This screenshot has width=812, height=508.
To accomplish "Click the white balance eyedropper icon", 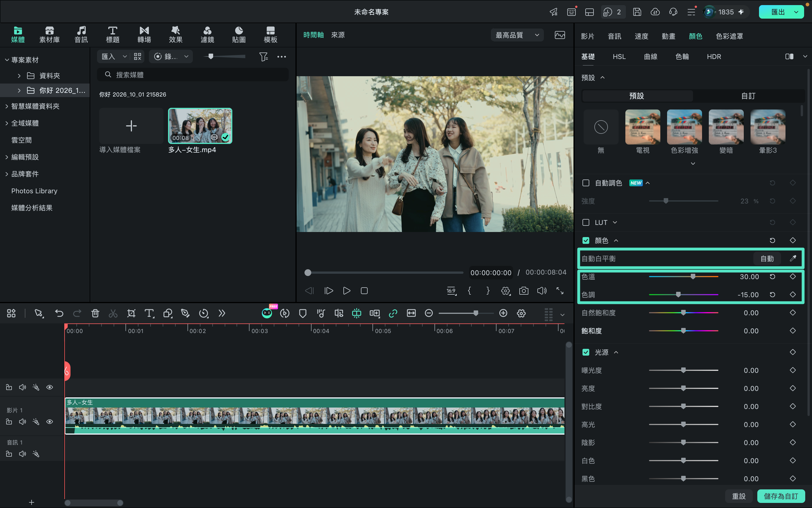I will [793, 258].
